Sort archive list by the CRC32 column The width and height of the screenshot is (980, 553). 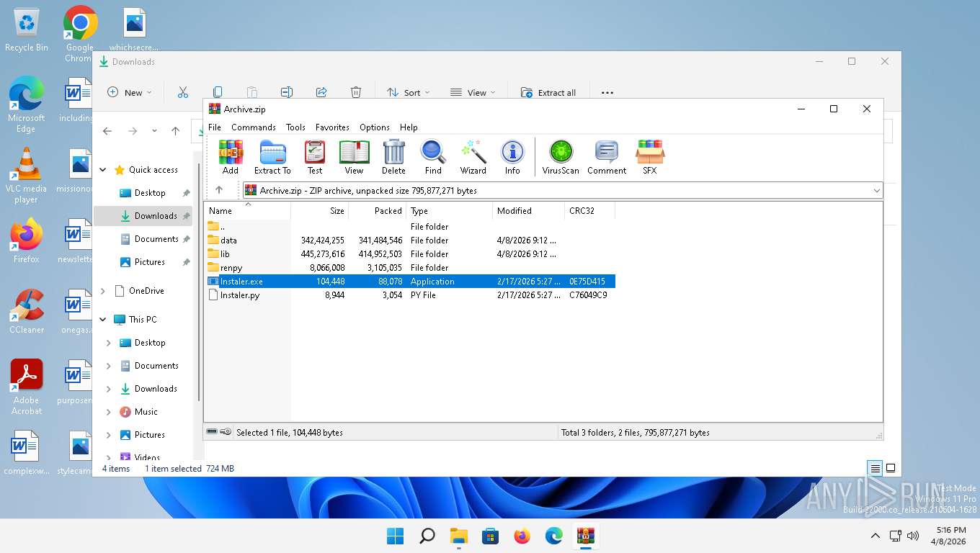pyautogui.click(x=589, y=211)
